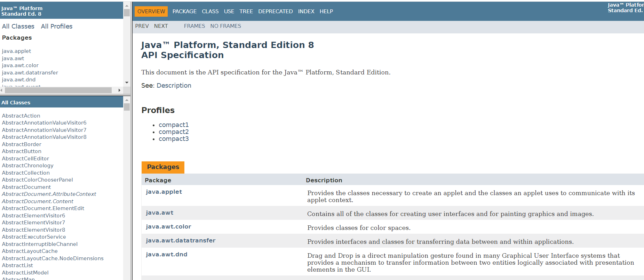Open the AbstractList class
The width and height of the screenshot is (644, 280).
point(17,265)
